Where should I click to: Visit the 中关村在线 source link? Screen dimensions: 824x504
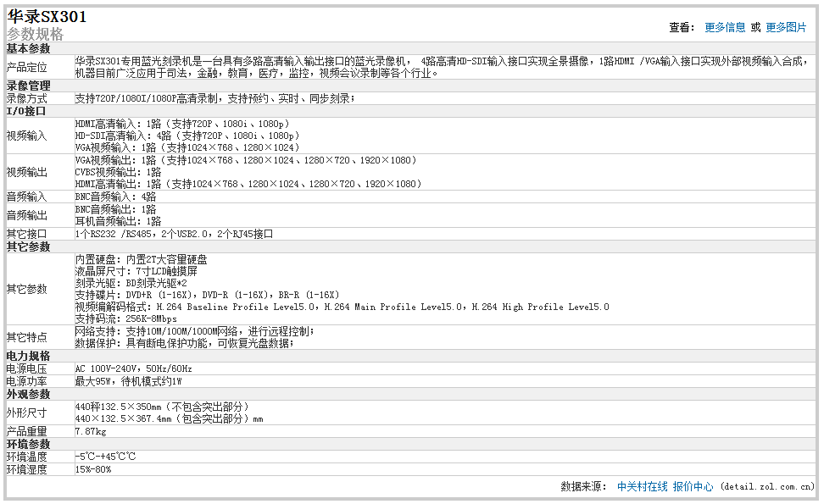[x=643, y=487]
